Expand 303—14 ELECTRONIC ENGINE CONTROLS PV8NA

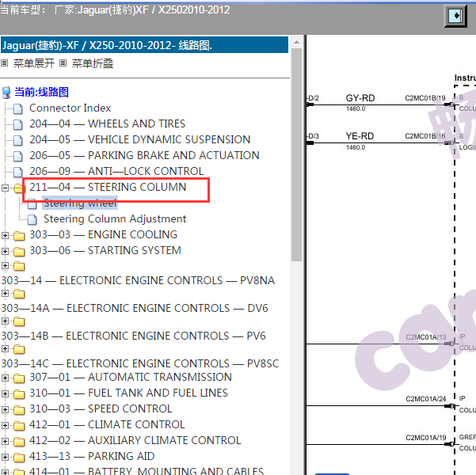point(5,265)
